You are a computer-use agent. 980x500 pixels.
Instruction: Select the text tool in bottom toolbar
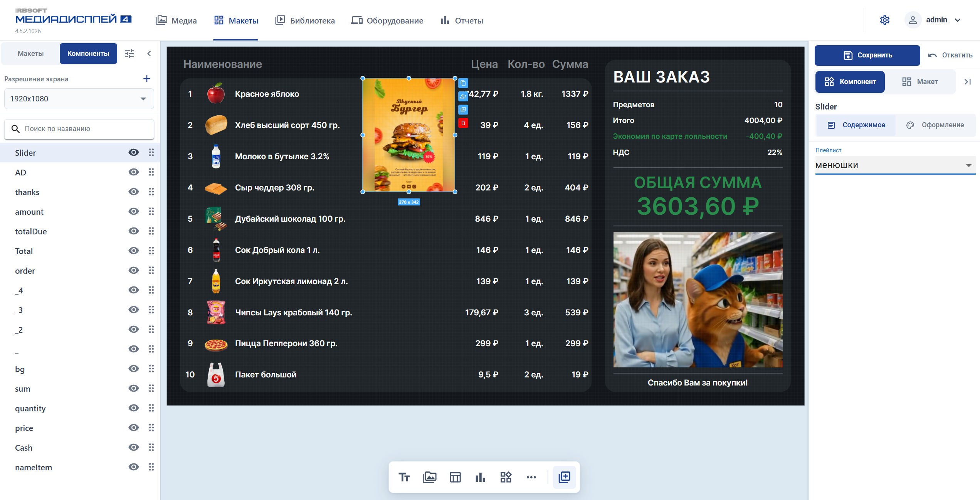point(404,477)
